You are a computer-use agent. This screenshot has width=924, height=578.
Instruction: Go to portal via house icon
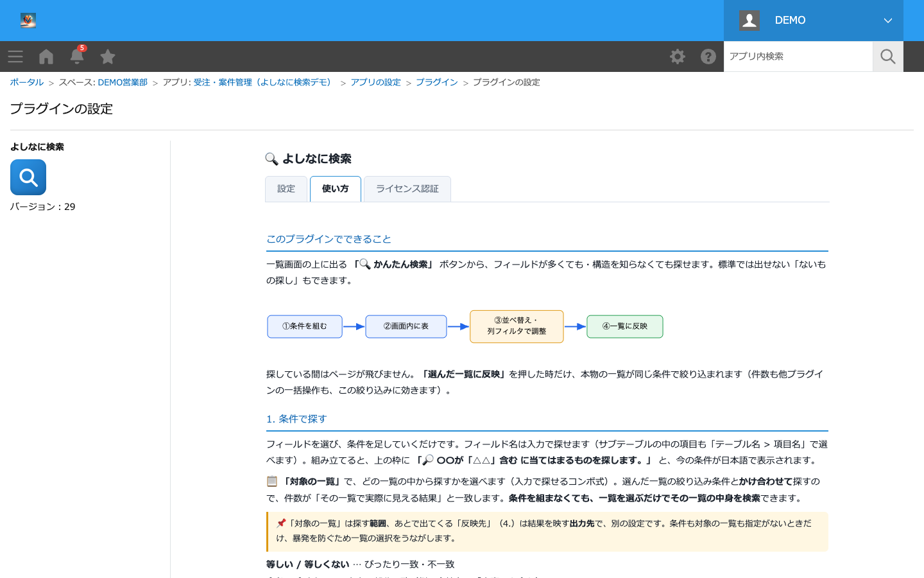pos(46,57)
